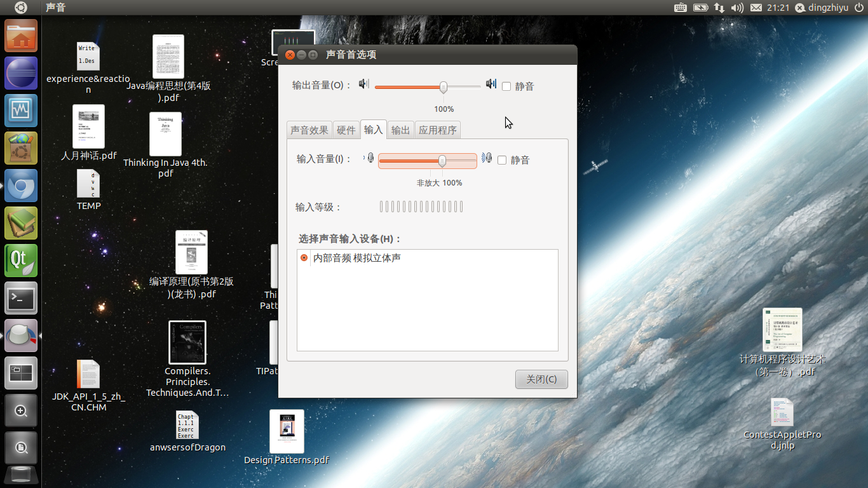Open the files lens launcher icon
The width and height of the screenshot is (868, 488).
point(22,448)
